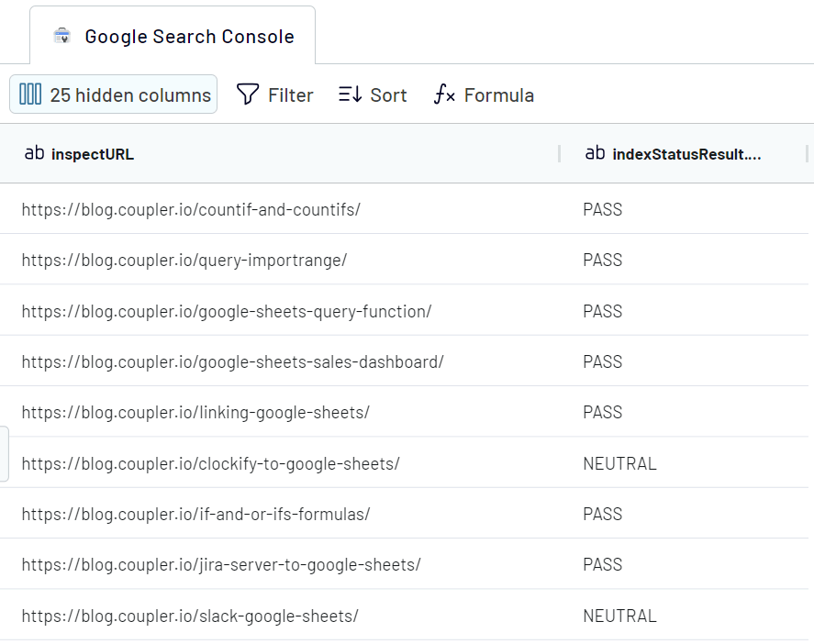Click PASS in the linking-google-sheets row

click(602, 413)
